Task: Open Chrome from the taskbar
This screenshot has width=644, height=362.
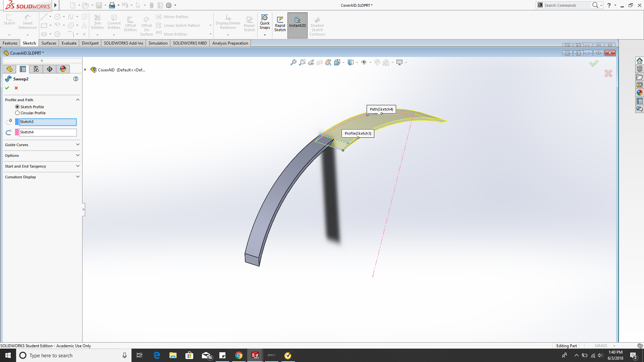Action: point(238,356)
